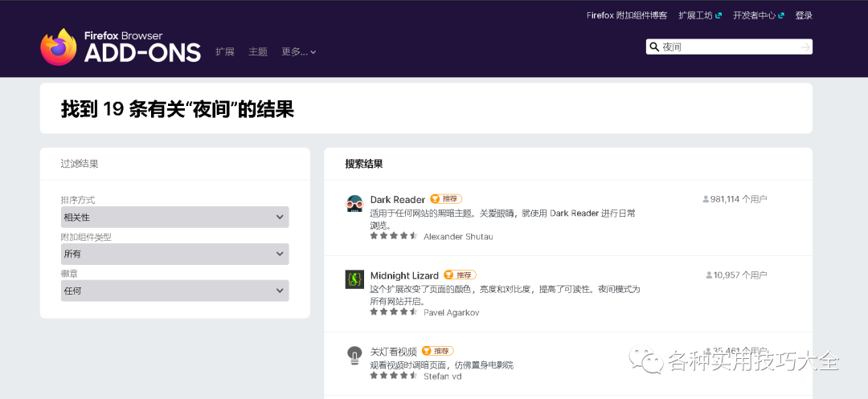Open the 附加组件类型 dropdown set to 所有

click(175, 254)
